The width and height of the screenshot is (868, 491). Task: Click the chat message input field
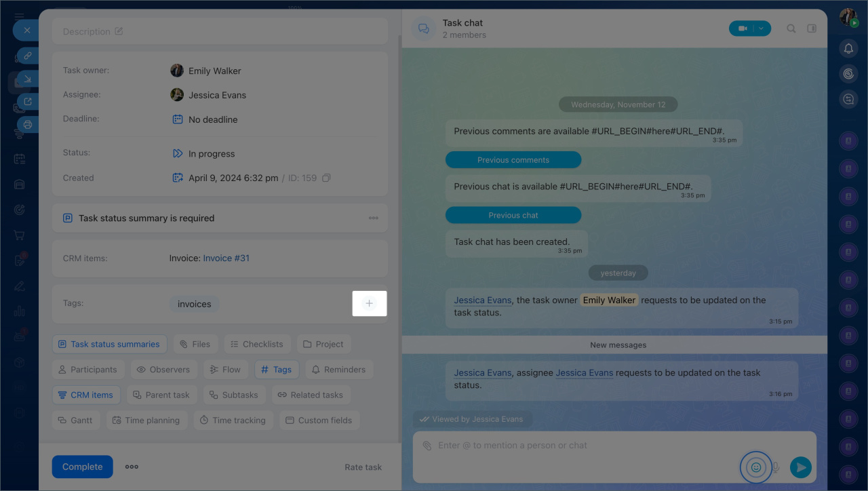click(x=576, y=446)
